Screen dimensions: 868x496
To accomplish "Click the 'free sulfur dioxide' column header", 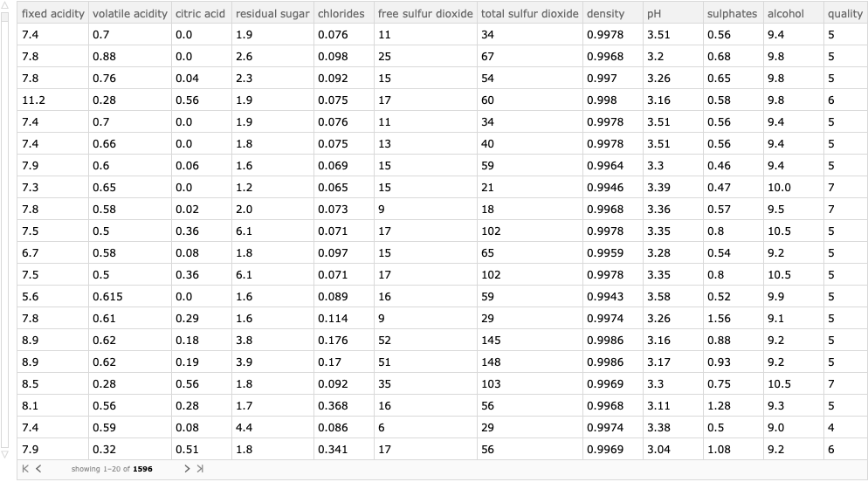I will [424, 13].
